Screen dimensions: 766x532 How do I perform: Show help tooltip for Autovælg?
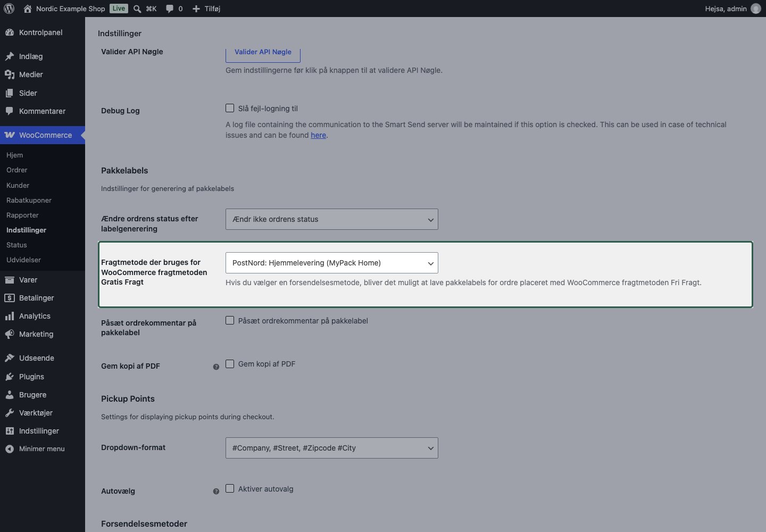216,492
